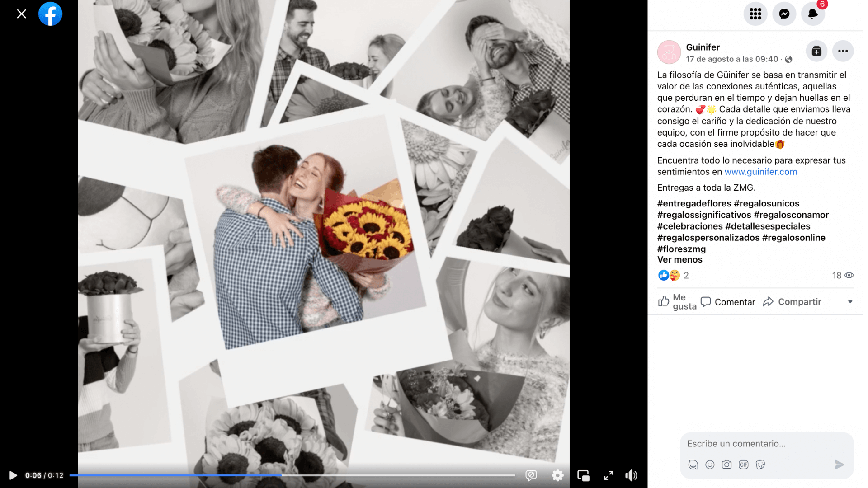This screenshot has height=488, width=868.
Task: View the 18 views count
Action: [x=843, y=275]
